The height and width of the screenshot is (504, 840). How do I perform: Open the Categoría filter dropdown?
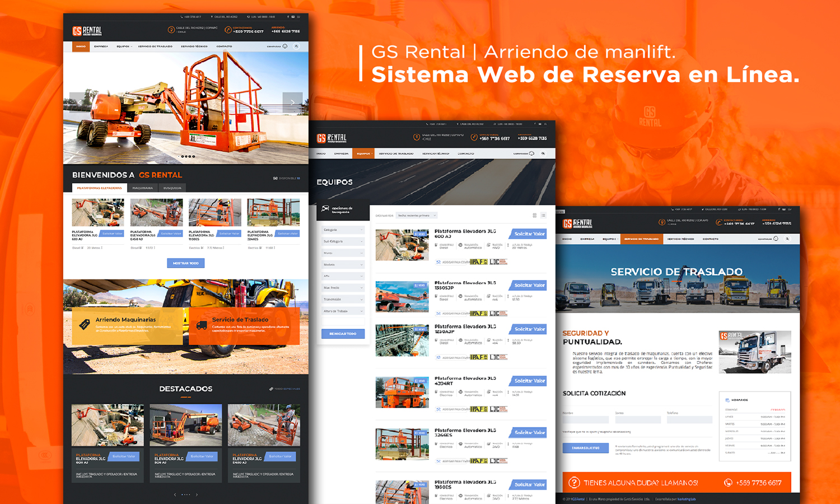[343, 230]
